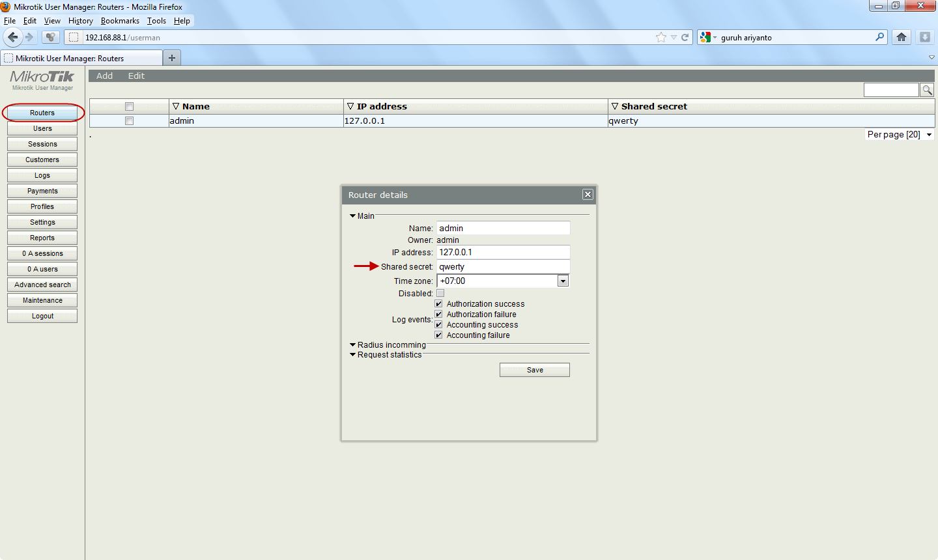
Task: Click Edit in the User Manager toolbar
Action: (136, 76)
